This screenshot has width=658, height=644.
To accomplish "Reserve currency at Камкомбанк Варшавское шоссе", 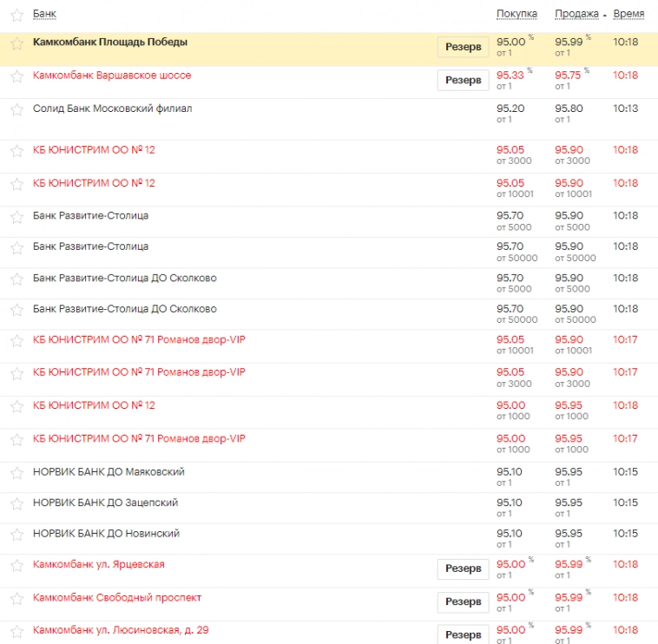I will (x=464, y=80).
